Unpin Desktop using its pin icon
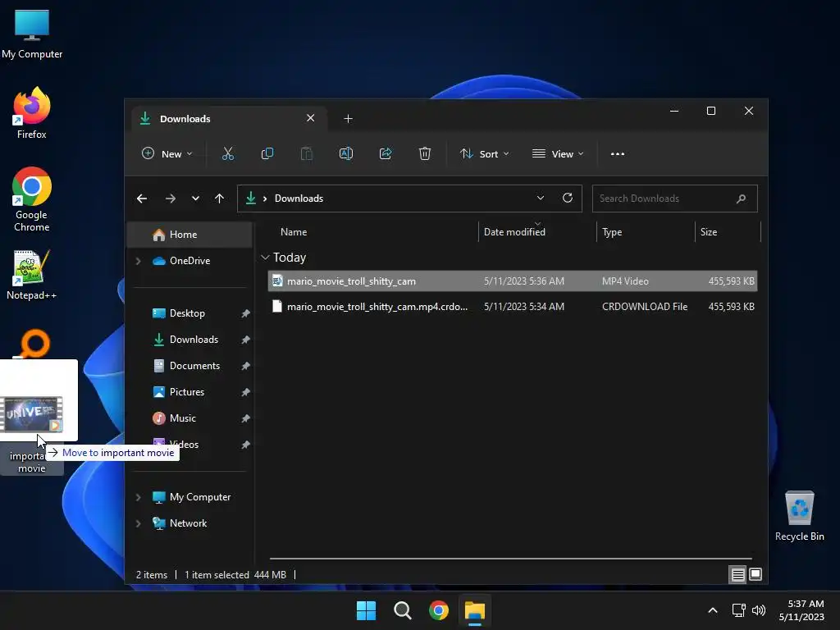The image size is (840, 630). point(245,313)
